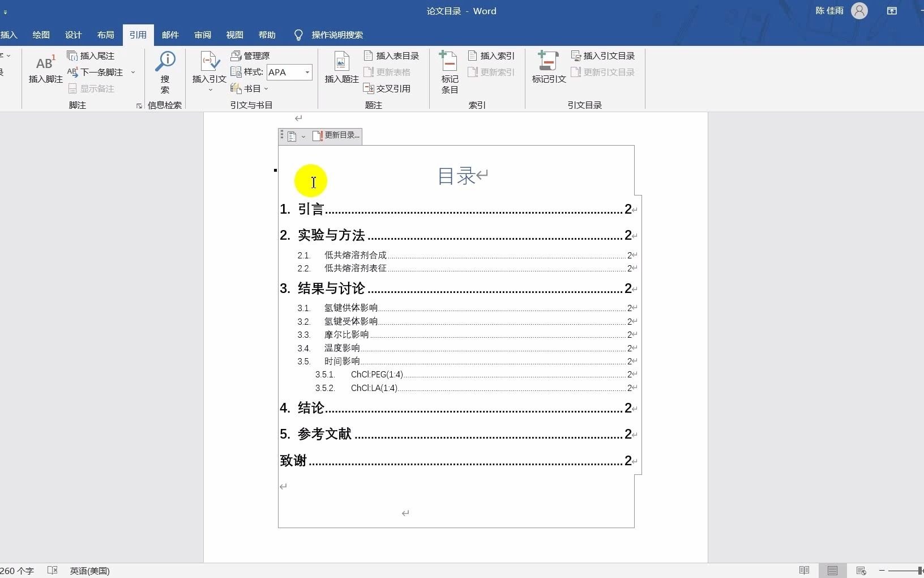The height and width of the screenshot is (578, 924).
Task: Open the Next Footnote dropdown arrow
Action: tap(133, 72)
